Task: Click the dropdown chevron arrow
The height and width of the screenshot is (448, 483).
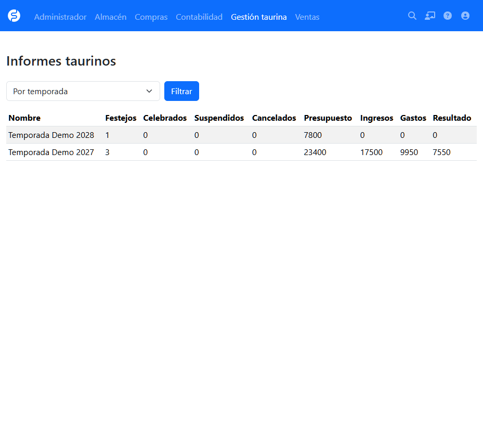Action: click(149, 91)
